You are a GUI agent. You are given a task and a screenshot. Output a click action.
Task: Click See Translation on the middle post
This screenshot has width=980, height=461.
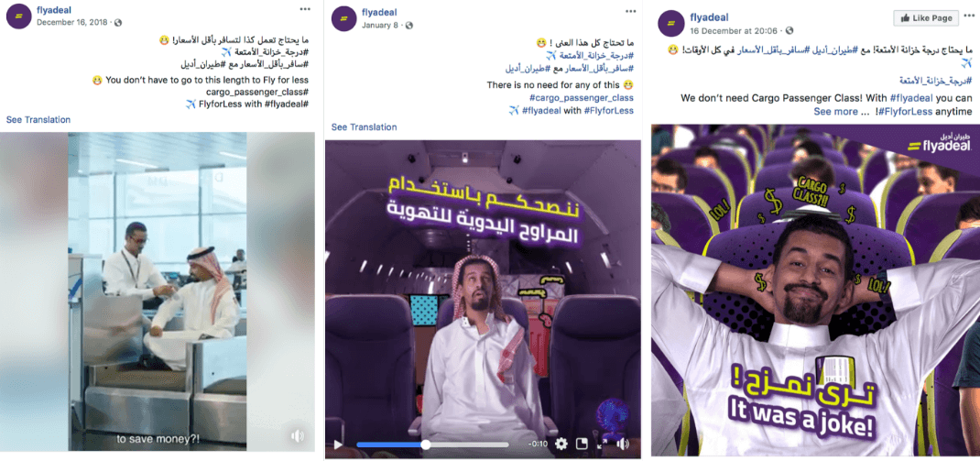coord(364,127)
